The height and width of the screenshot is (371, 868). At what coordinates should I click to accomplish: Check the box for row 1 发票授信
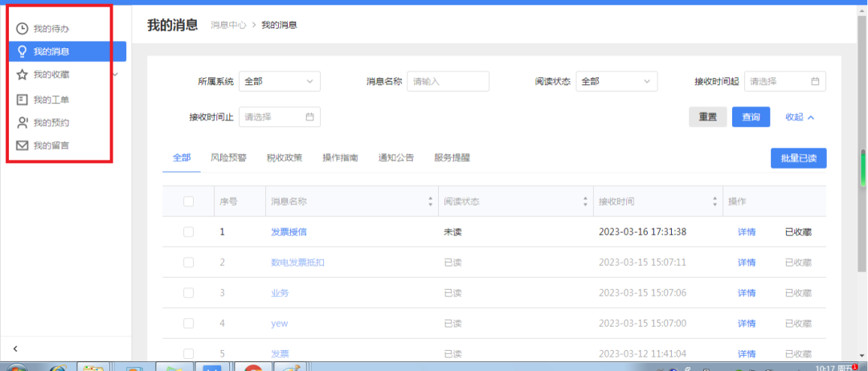click(x=188, y=232)
